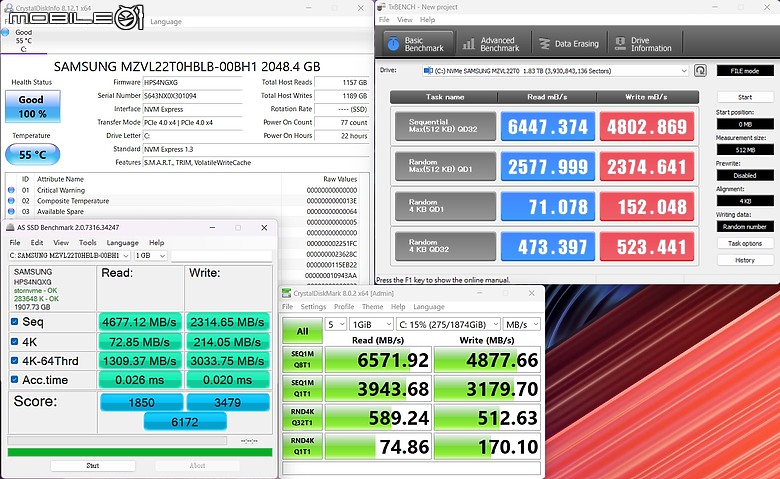Click AS SSD Benchmark title bar icon
Image resolution: width=780 pixels, height=479 pixels.
point(10,227)
